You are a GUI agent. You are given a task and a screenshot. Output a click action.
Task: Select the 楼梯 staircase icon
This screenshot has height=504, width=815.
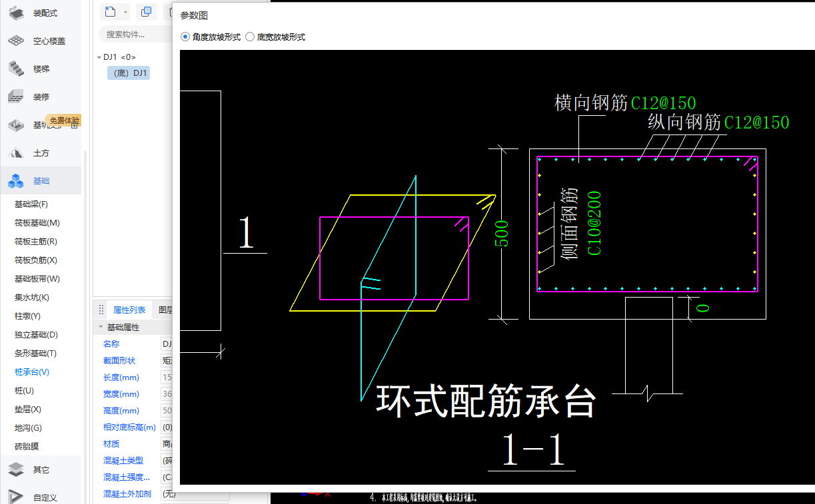(16, 69)
